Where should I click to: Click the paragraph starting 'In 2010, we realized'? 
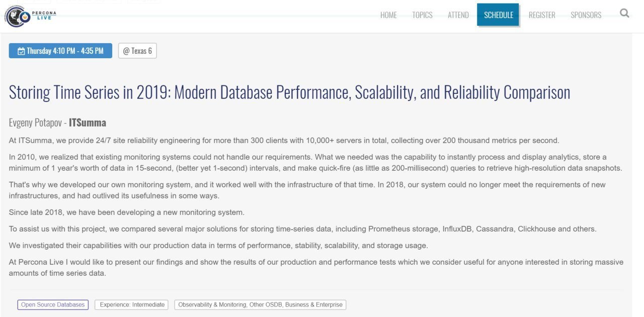click(315, 162)
